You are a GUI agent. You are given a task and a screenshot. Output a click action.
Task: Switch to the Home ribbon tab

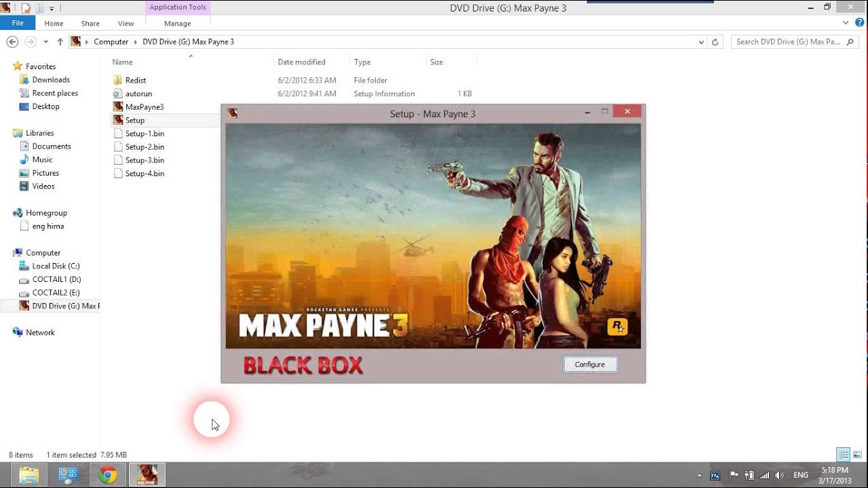click(x=54, y=23)
